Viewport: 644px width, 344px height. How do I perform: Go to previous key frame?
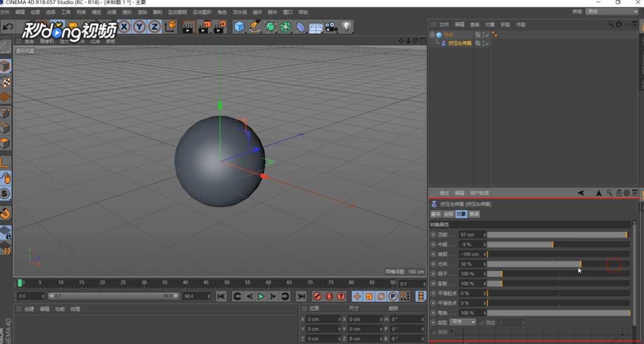(237, 296)
